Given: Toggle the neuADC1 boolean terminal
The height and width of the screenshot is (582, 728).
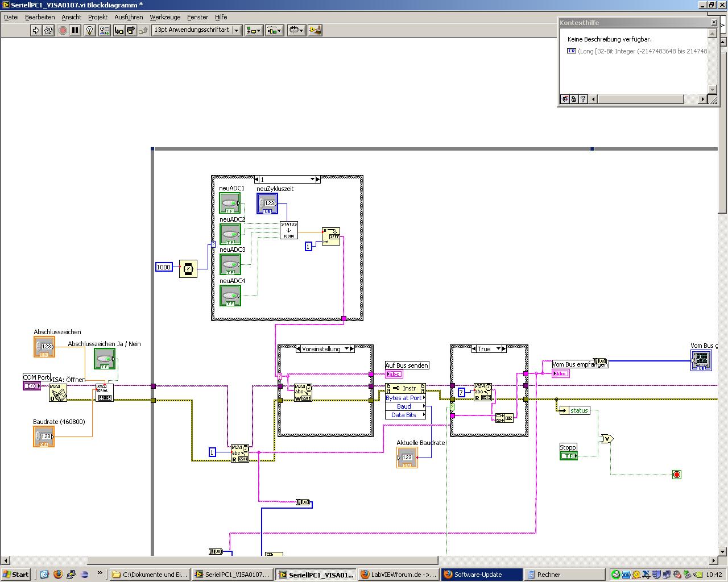Looking at the screenshot, I should coord(230,203).
